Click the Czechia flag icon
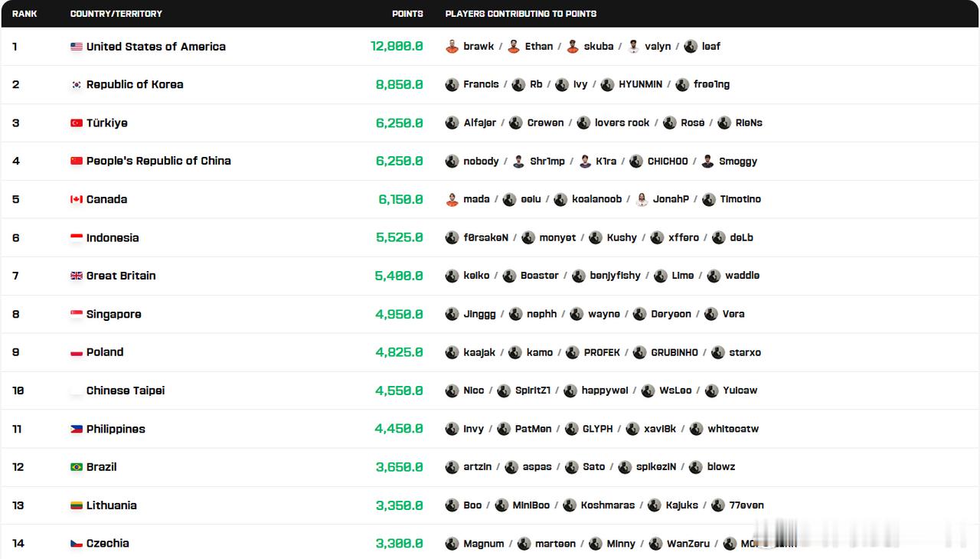 tap(77, 544)
